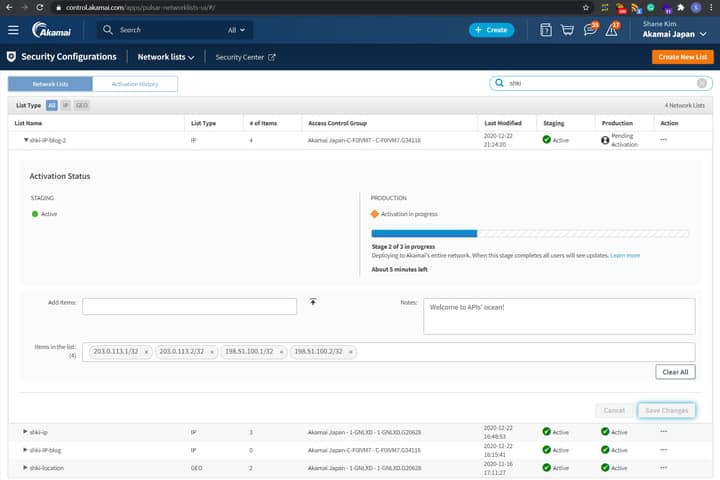Click the Clear All button
Screen dimensions: 720x480
pyautogui.click(x=676, y=372)
